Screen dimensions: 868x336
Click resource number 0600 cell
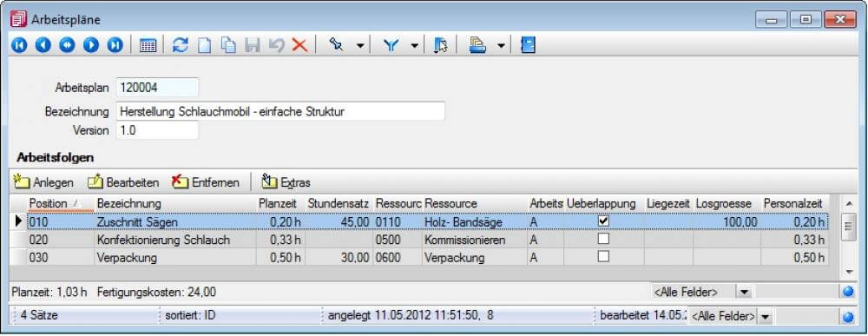tap(398, 258)
